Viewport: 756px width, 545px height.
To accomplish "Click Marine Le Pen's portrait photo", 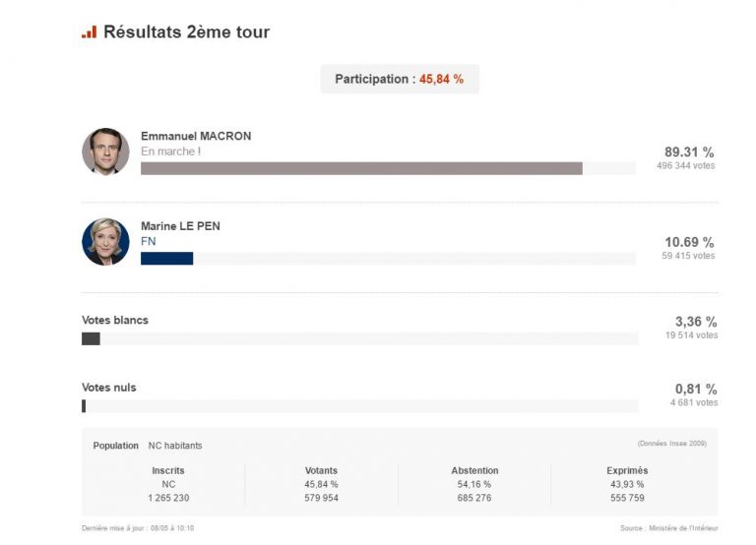I will 105,242.
